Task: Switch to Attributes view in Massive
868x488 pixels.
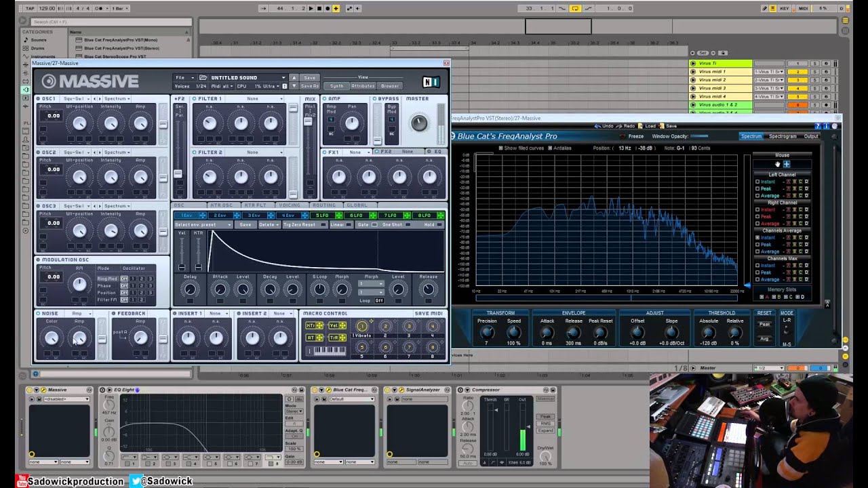Action: click(x=363, y=86)
